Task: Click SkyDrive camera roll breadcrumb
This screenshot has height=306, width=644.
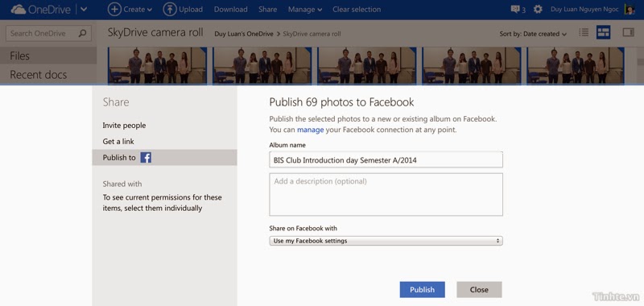Action: (312, 34)
